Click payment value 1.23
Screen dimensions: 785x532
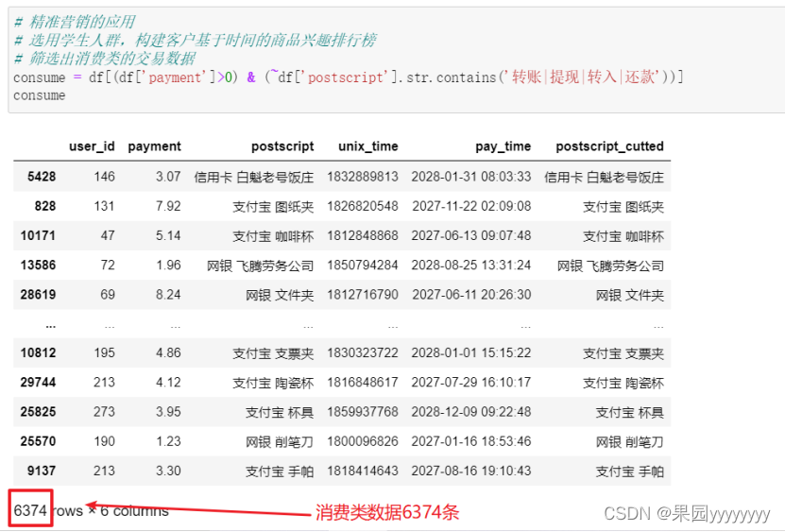pos(168,441)
